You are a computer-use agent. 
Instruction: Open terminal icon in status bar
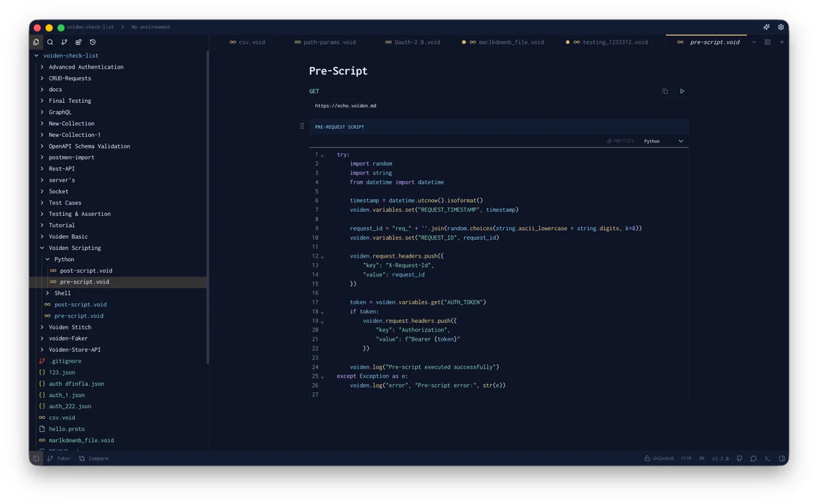[x=768, y=458]
